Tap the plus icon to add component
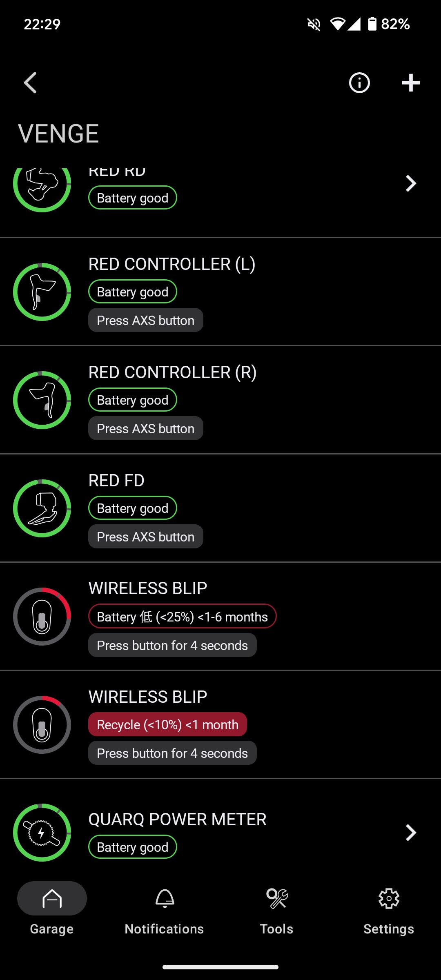The height and width of the screenshot is (980, 441). pyautogui.click(x=410, y=83)
